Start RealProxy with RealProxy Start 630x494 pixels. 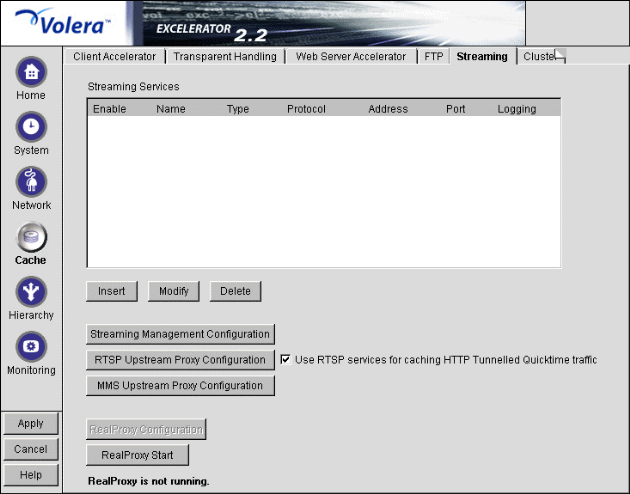click(137, 455)
